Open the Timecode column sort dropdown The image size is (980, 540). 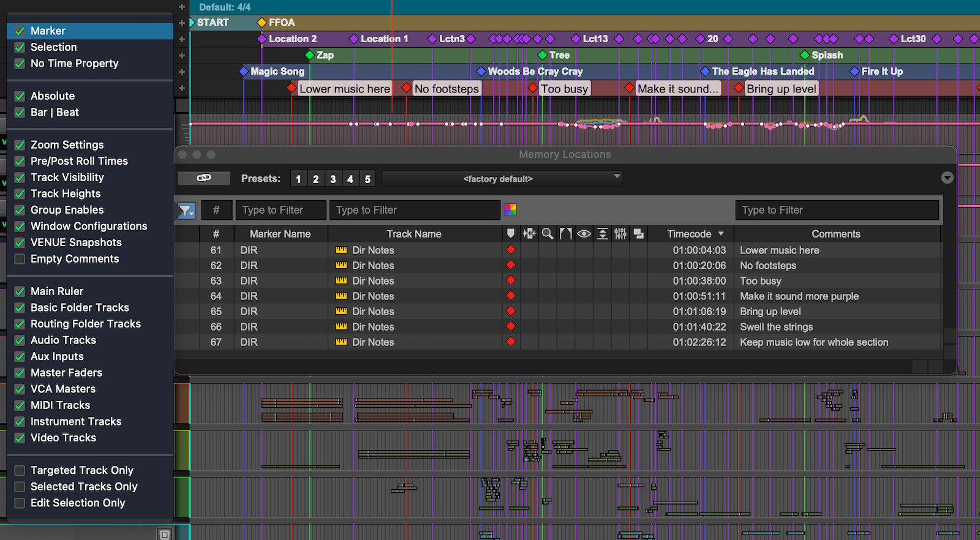point(721,234)
